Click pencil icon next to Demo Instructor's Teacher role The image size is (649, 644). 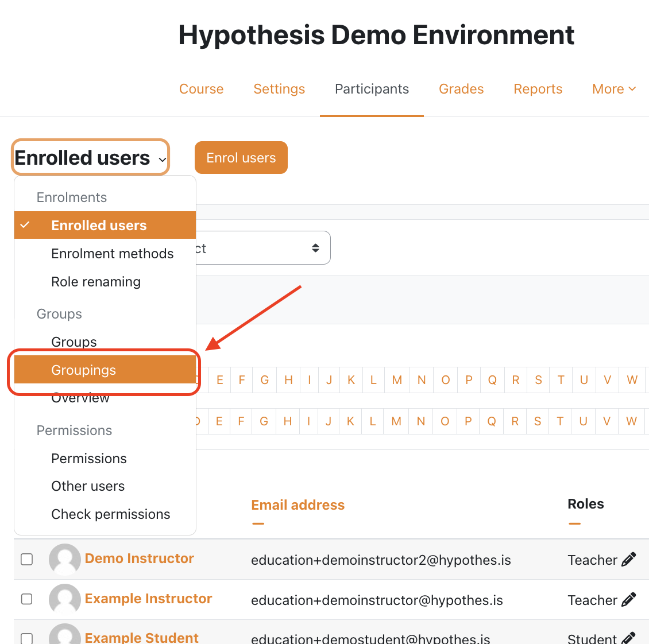tap(629, 560)
